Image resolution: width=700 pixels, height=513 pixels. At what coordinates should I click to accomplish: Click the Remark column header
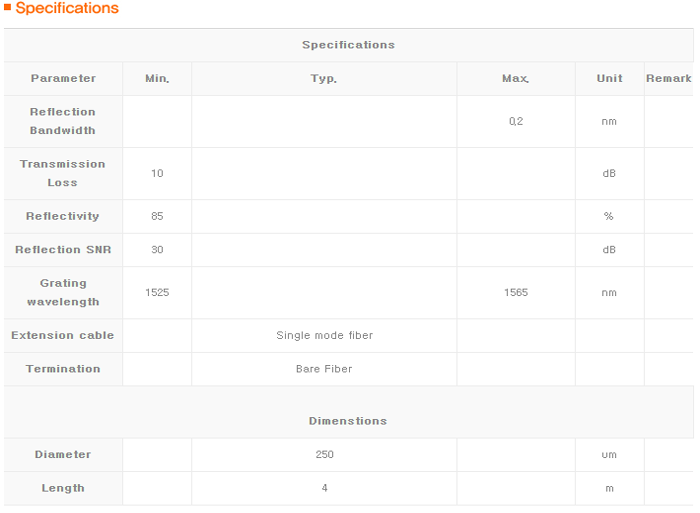pos(668,79)
